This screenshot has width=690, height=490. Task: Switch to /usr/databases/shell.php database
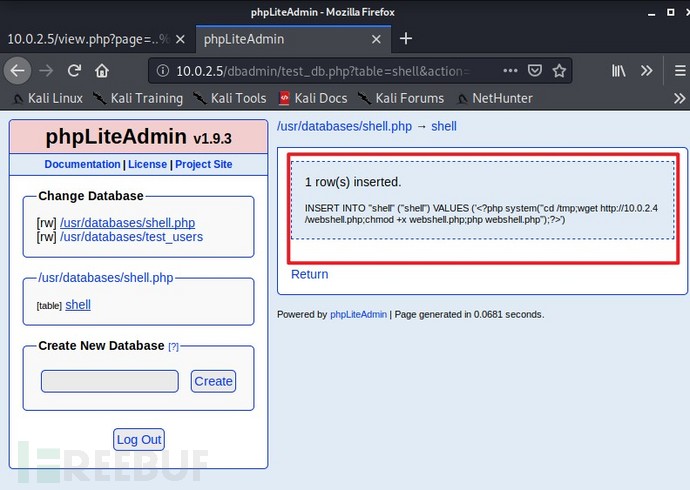[128, 223]
